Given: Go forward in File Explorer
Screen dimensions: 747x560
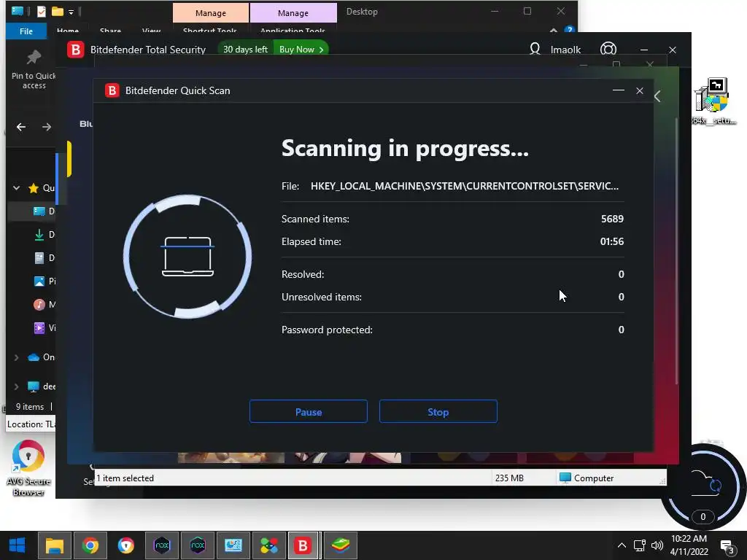Looking at the screenshot, I should tap(46, 127).
